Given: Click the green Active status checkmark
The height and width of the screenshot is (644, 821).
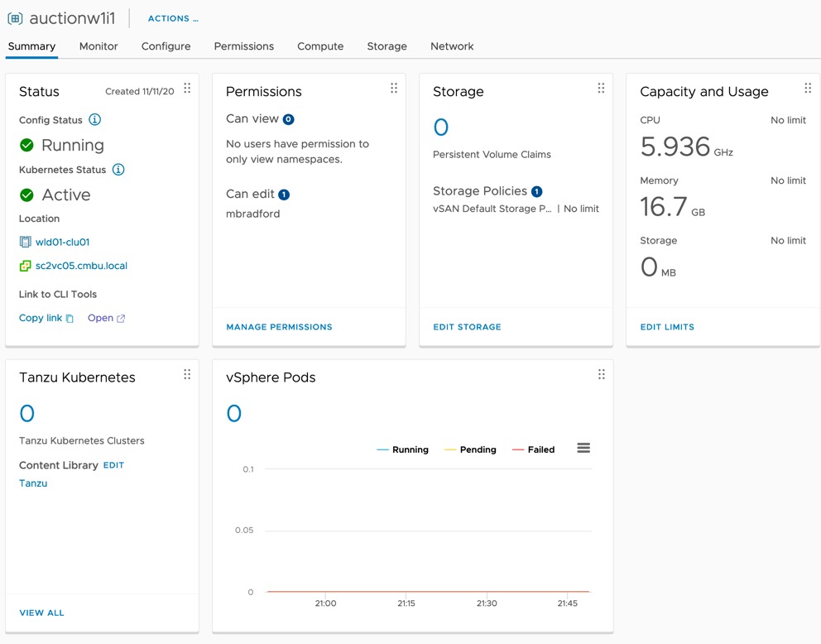Looking at the screenshot, I should pyautogui.click(x=26, y=195).
